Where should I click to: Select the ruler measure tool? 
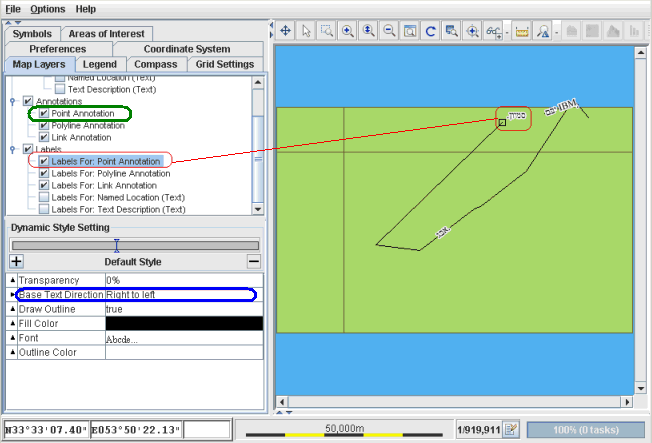click(521, 31)
